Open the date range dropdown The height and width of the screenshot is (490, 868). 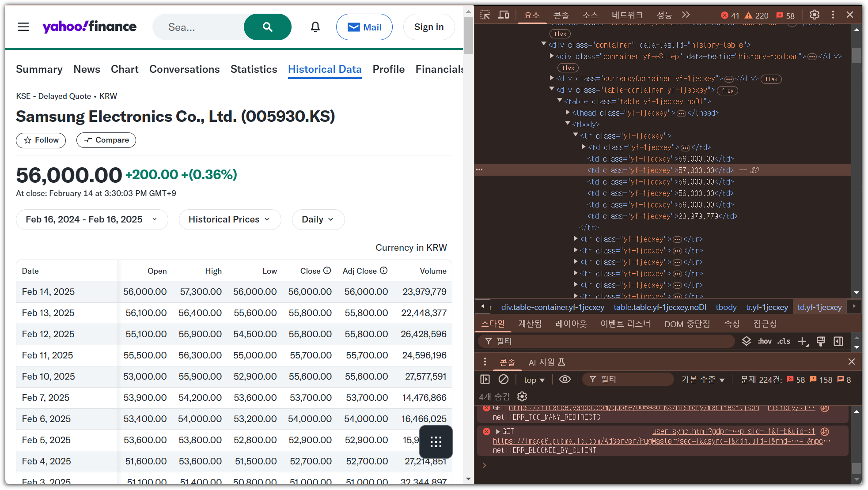[92, 219]
